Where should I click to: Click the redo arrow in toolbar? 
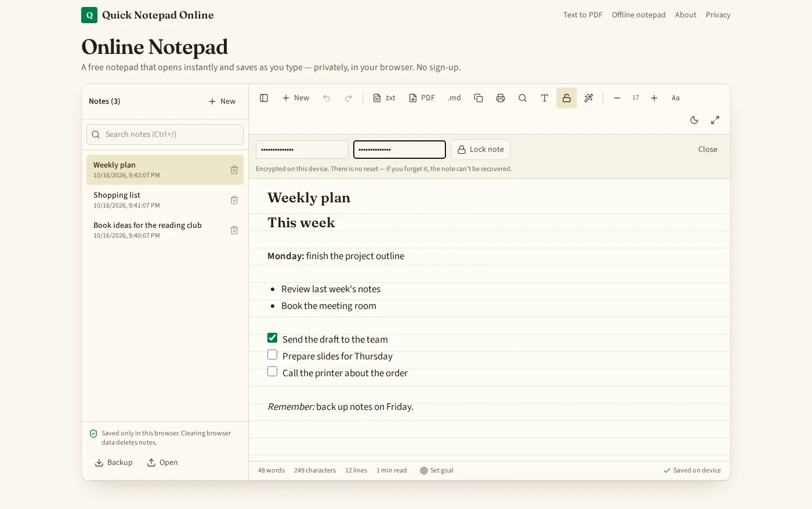[x=349, y=98]
